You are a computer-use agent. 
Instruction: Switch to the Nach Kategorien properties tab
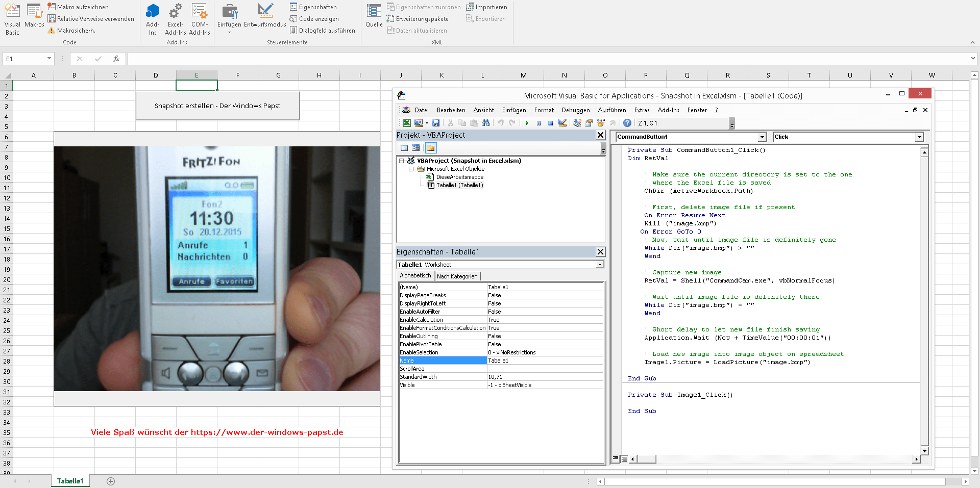point(457,276)
